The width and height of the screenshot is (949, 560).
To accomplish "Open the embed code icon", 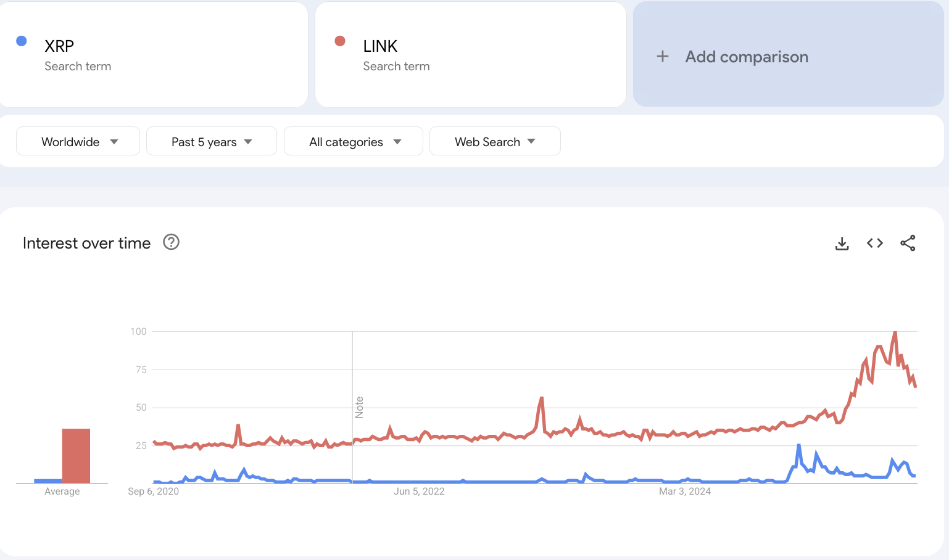I will pyautogui.click(x=874, y=244).
